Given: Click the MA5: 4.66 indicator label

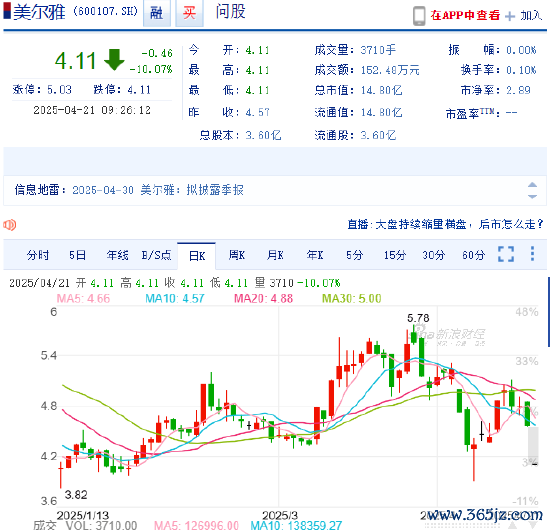Looking at the screenshot, I should tap(83, 298).
